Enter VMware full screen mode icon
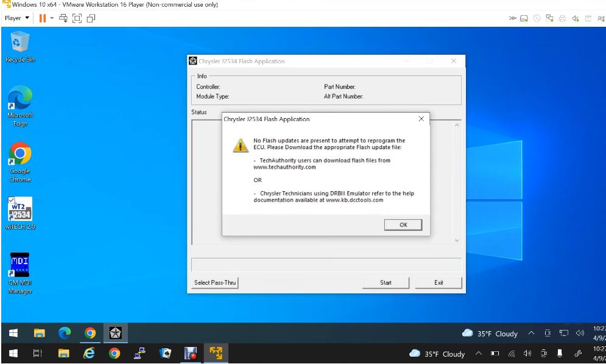Image resolution: width=606 pixels, height=364 pixels. pos(77,18)
